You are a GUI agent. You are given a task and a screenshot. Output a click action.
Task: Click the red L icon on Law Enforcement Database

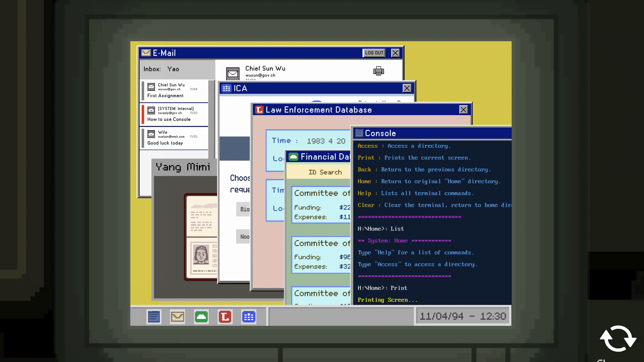point(259,110)
